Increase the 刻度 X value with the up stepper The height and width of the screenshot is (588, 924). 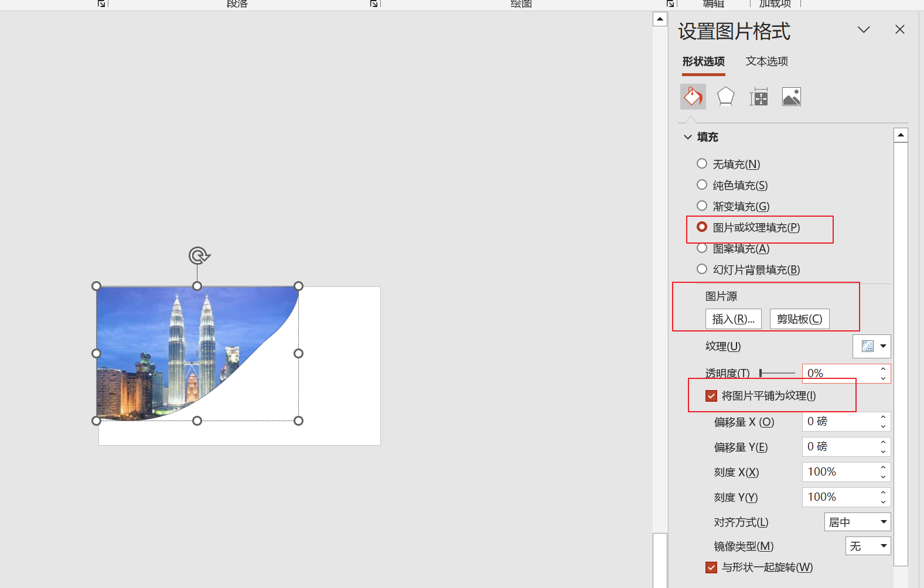(884, 467)
